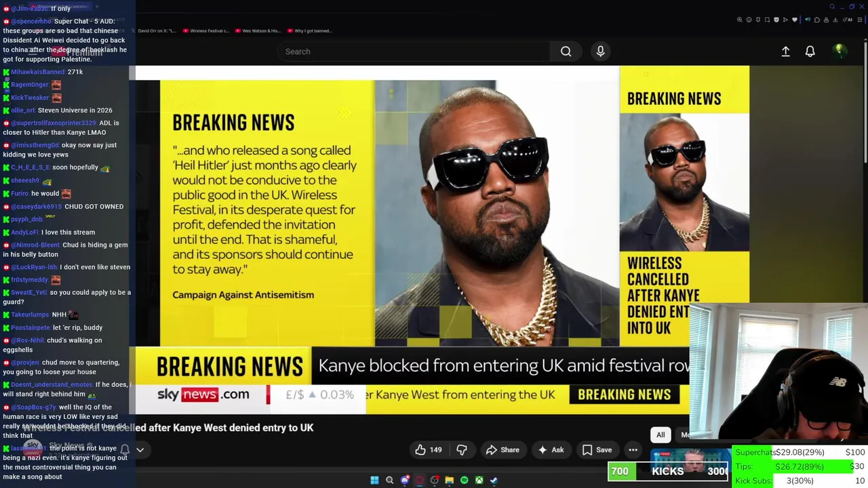Share the Sky News video
Viewport: 868px width, 488px height.
[x=502, y=449]
